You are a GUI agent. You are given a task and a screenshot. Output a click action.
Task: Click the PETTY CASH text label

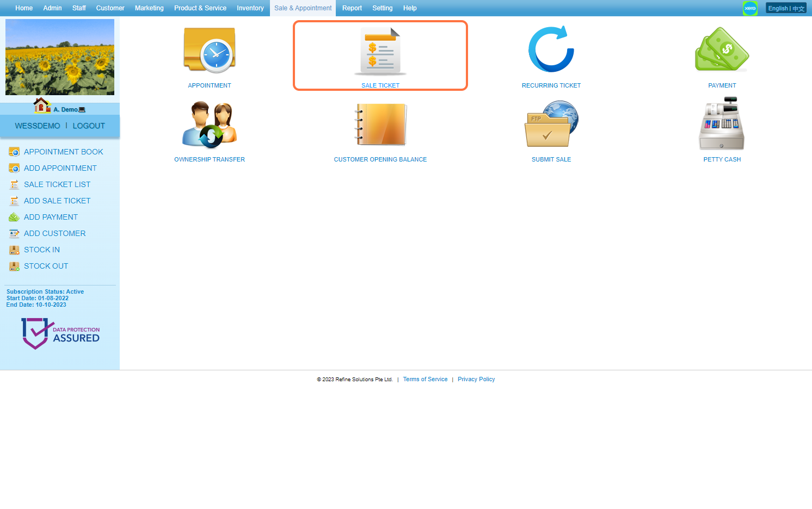(x=722, y=159)
